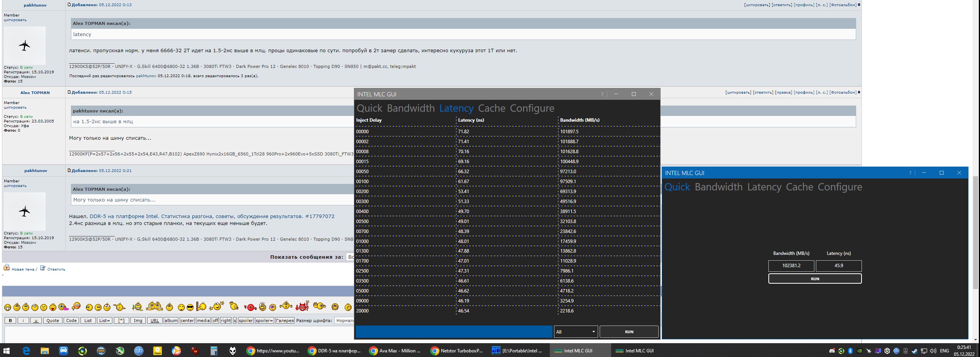The width and height of the screenshot is (980, 357).
Task: Click RUN below the Bandwidth and Latency results
Action: point(815,279)
